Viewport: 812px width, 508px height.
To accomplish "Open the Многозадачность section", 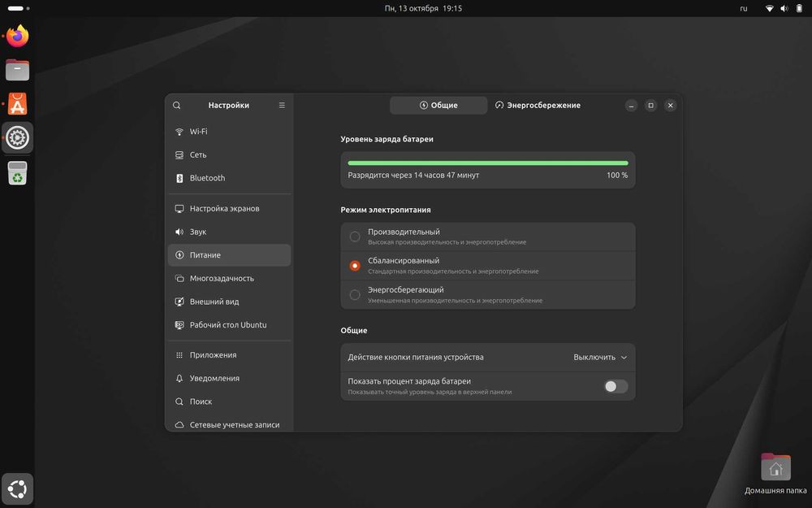I will (230, 278).
